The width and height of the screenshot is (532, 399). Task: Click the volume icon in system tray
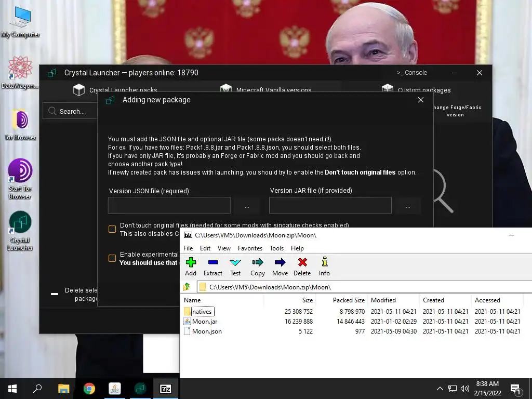tap(465, 389)
